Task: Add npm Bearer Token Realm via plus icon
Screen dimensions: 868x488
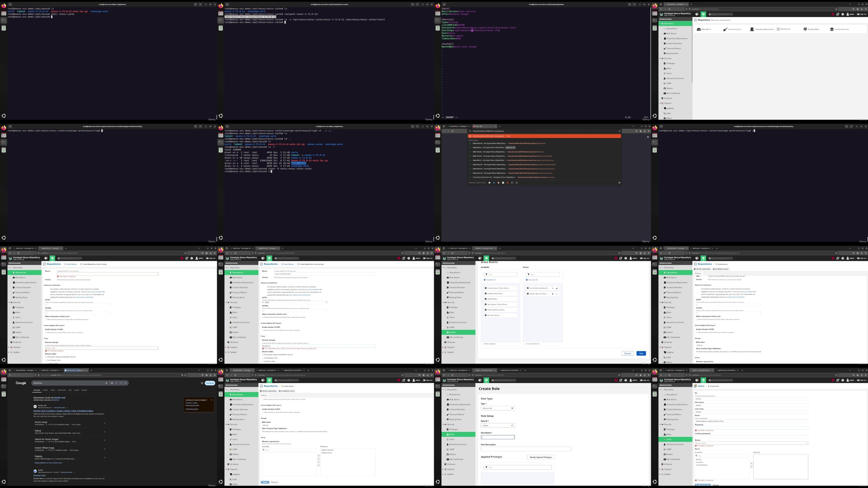Action: coord(486,304)
